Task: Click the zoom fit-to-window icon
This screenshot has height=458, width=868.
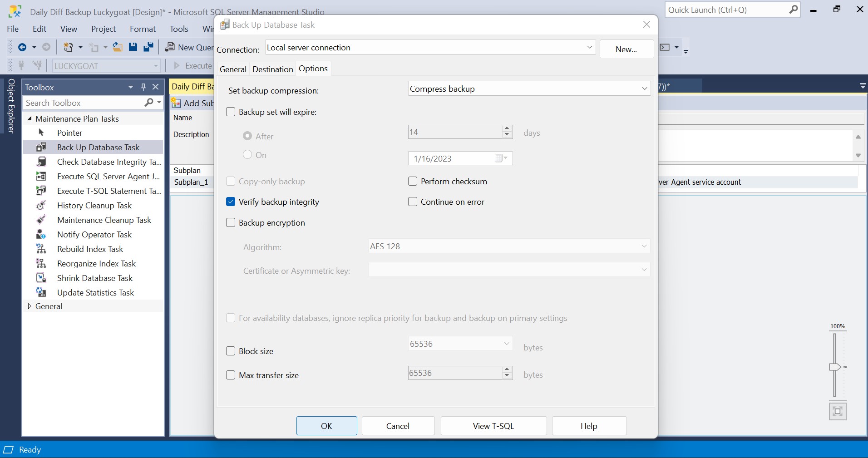Action: coord(838,411)
